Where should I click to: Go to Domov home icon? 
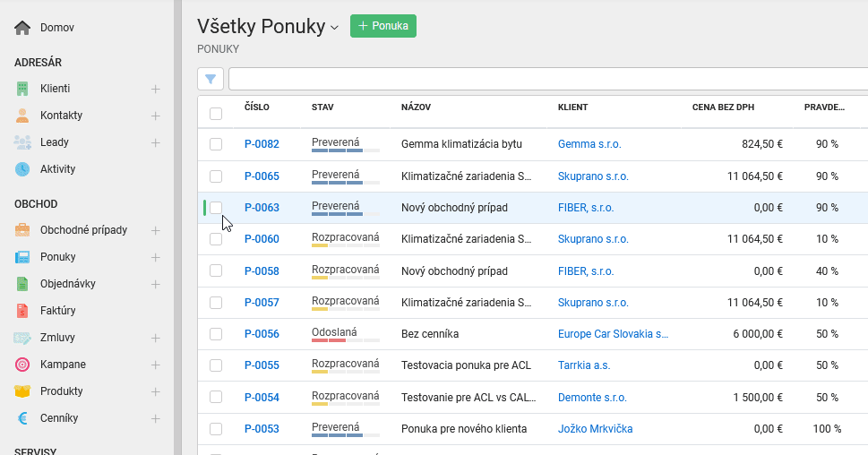pos(22,28)
